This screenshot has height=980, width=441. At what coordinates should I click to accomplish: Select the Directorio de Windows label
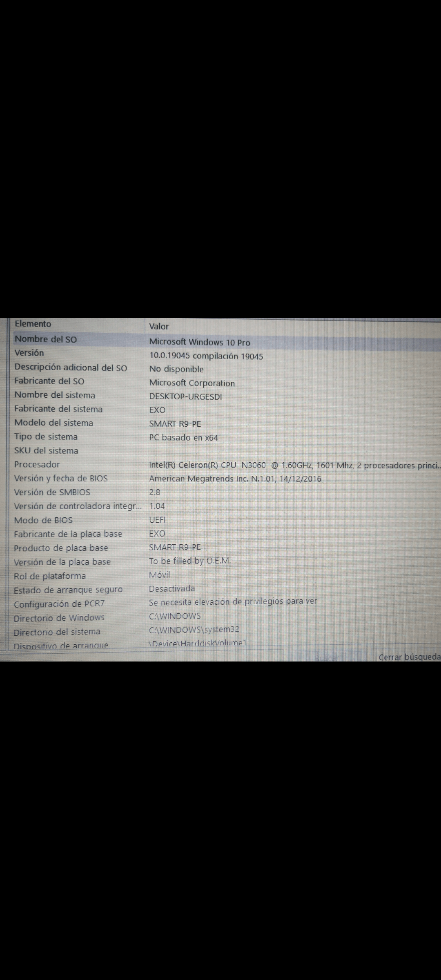59,618
